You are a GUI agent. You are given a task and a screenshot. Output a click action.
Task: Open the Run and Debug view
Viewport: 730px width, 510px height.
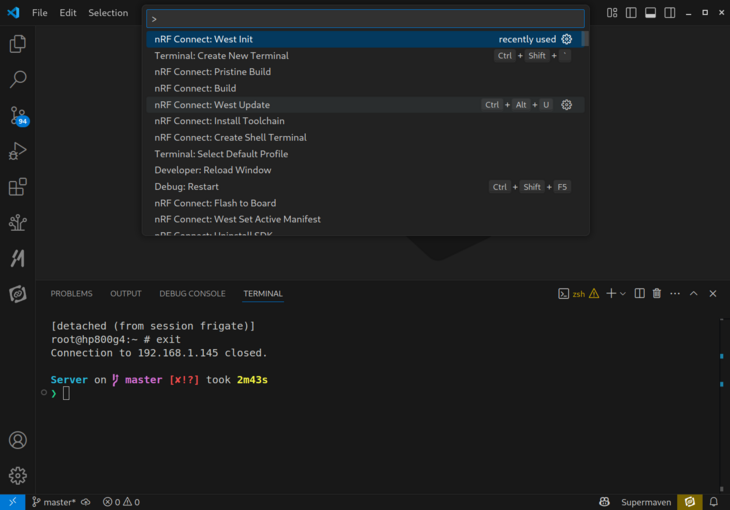18,151
